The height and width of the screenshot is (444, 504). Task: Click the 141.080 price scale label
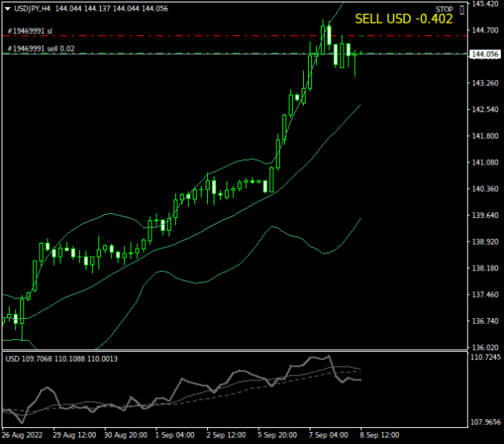point(485,162)
